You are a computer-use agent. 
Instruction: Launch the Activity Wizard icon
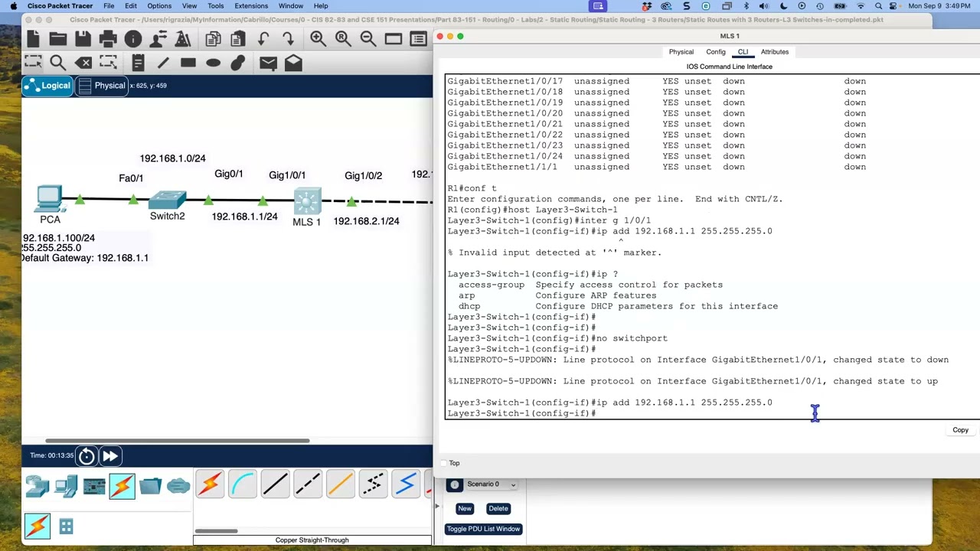[x=183, y=38]
